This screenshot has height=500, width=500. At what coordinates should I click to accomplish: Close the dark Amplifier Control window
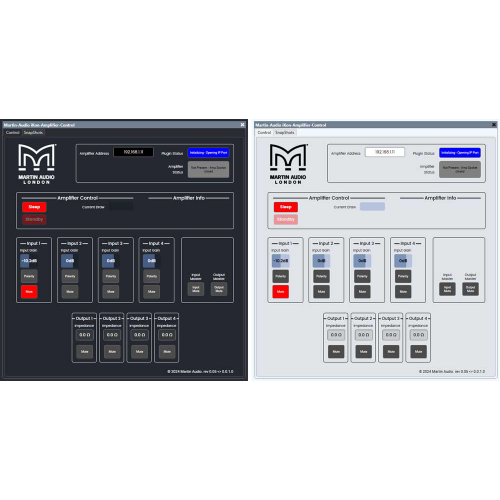click(x=242, y=125)
